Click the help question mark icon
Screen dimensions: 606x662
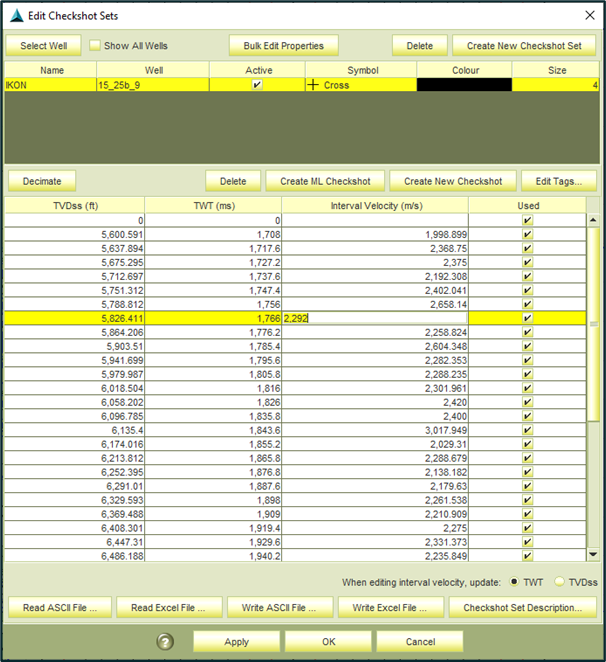[167, 641]
